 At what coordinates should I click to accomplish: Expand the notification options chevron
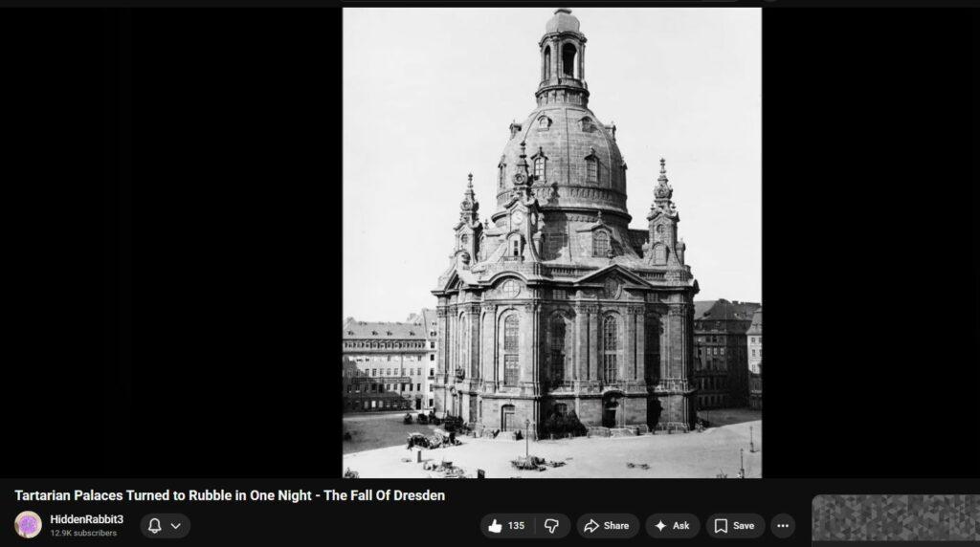click(x=176, y=526)
